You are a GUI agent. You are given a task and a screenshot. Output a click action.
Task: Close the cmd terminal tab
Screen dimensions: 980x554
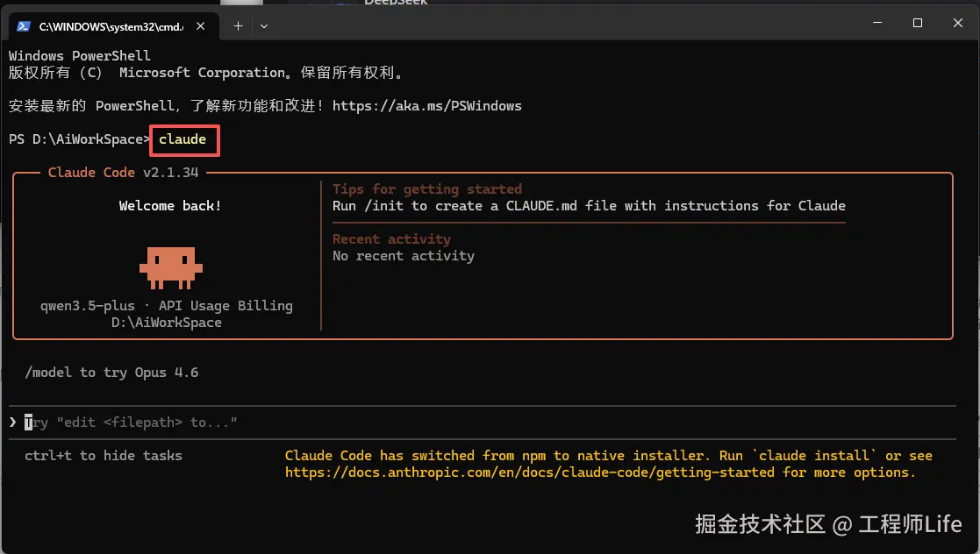pyautogui.click(x=201, y=26)
